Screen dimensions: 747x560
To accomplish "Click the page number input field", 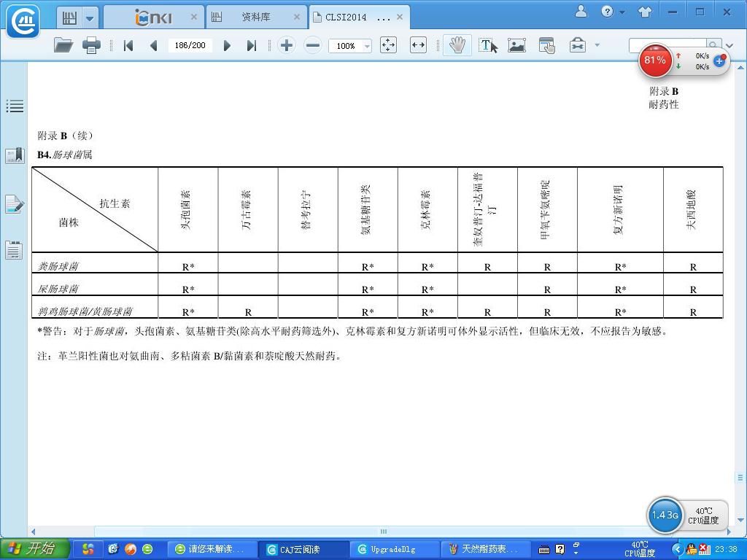I will point(190,45).
